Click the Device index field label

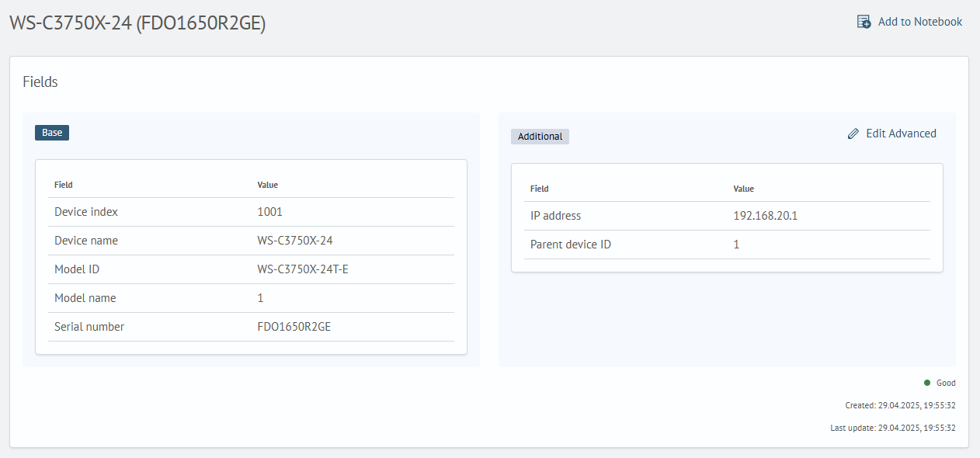[x=86, y=211]
